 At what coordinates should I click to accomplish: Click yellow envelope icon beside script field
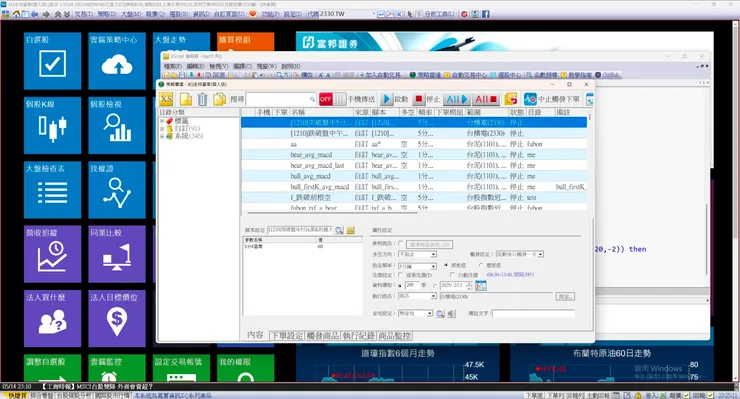[x=351, y=230]
